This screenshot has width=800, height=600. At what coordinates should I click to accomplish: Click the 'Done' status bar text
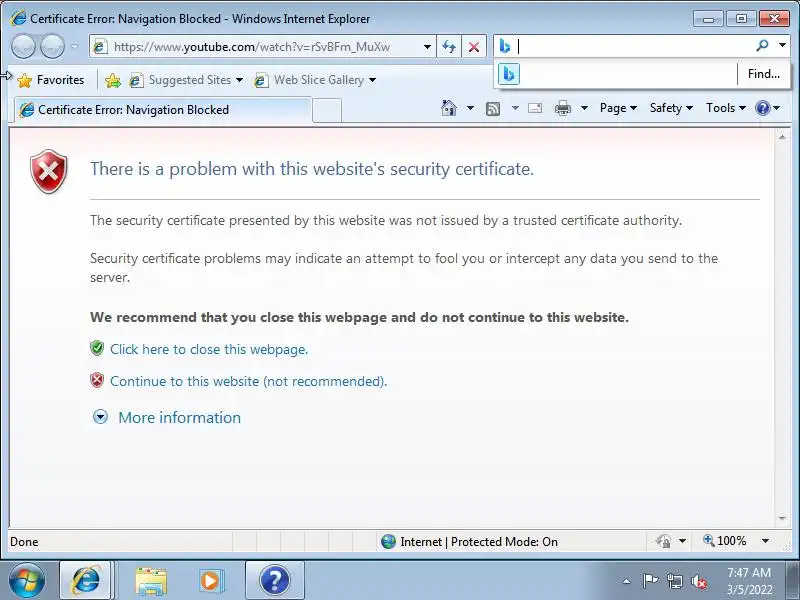[24, 542]
